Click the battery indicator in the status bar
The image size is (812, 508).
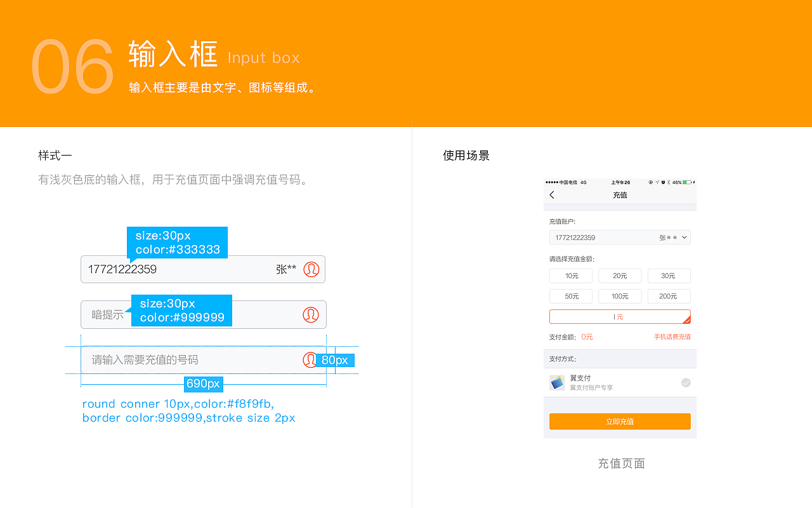pyautogui.click(x=687, y=182)
